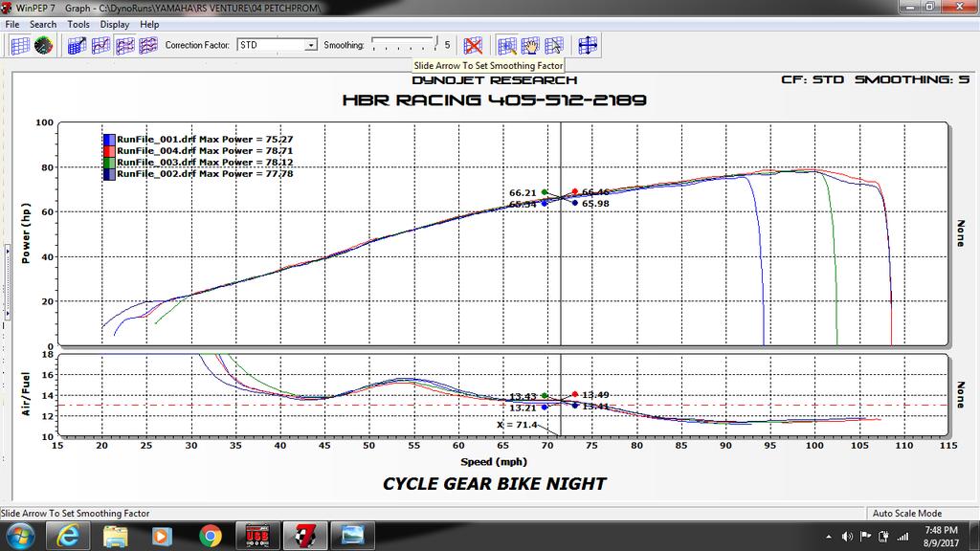Click the red X delete icon

tap(472, 45)
